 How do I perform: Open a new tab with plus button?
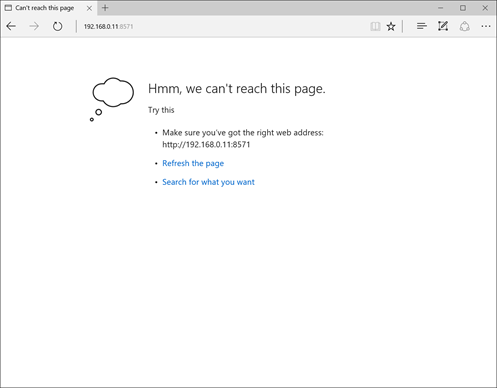105,8
